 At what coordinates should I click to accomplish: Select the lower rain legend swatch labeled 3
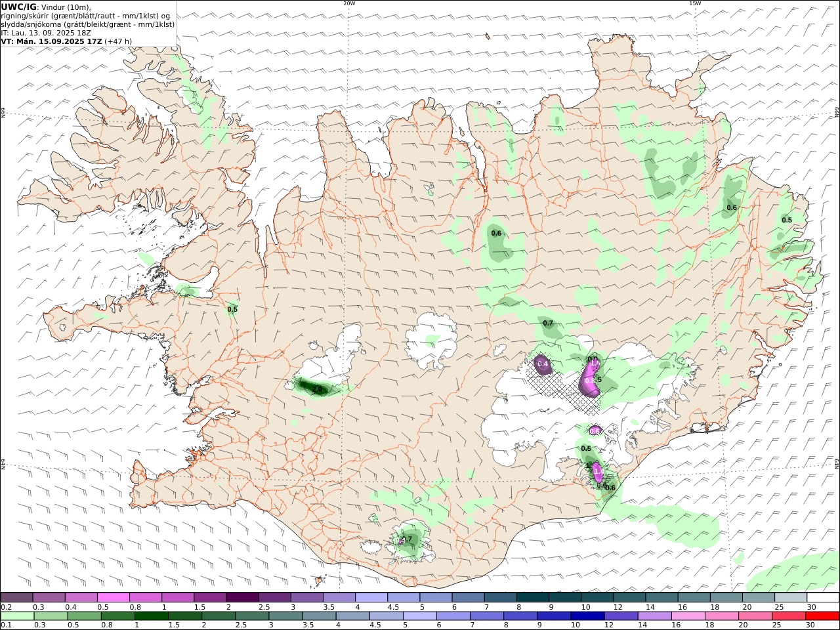pos(285,616)
